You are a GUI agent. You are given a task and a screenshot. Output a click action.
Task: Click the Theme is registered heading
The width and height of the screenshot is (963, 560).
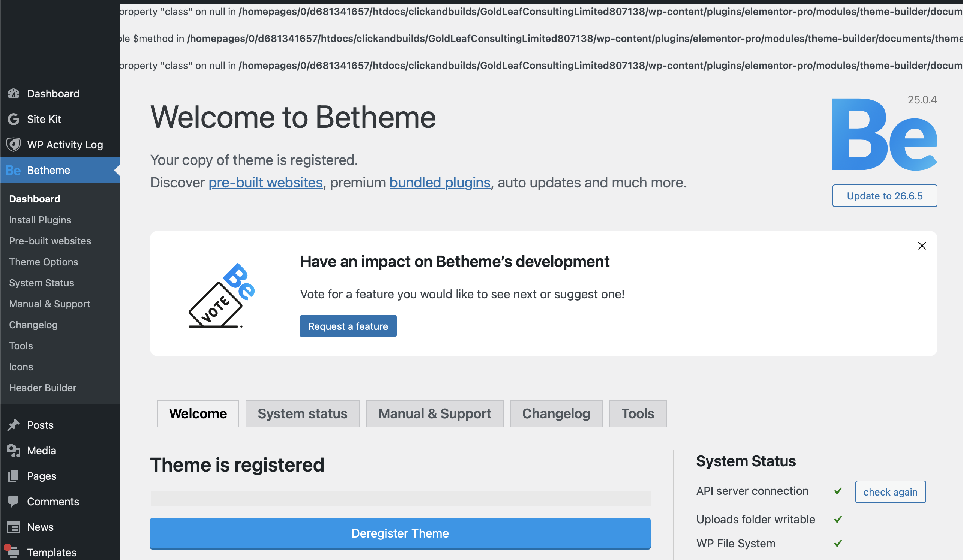(x=237, y=465)
